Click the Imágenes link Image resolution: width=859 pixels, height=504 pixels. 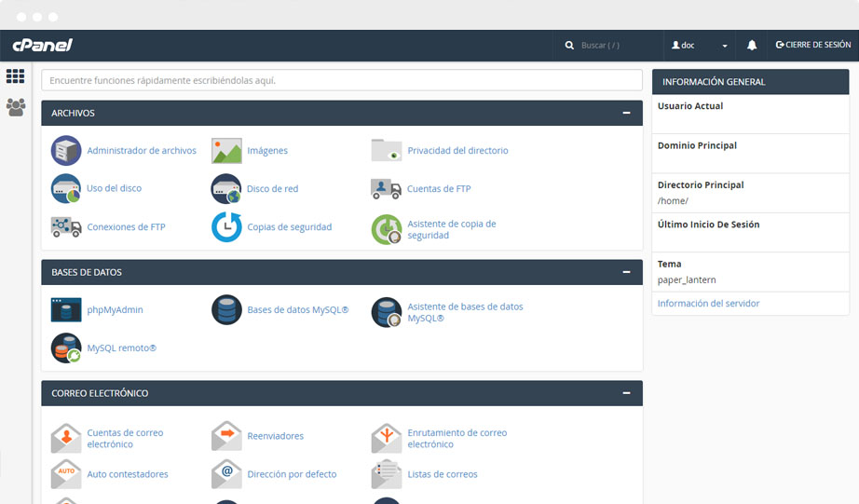tap(267, 151)
